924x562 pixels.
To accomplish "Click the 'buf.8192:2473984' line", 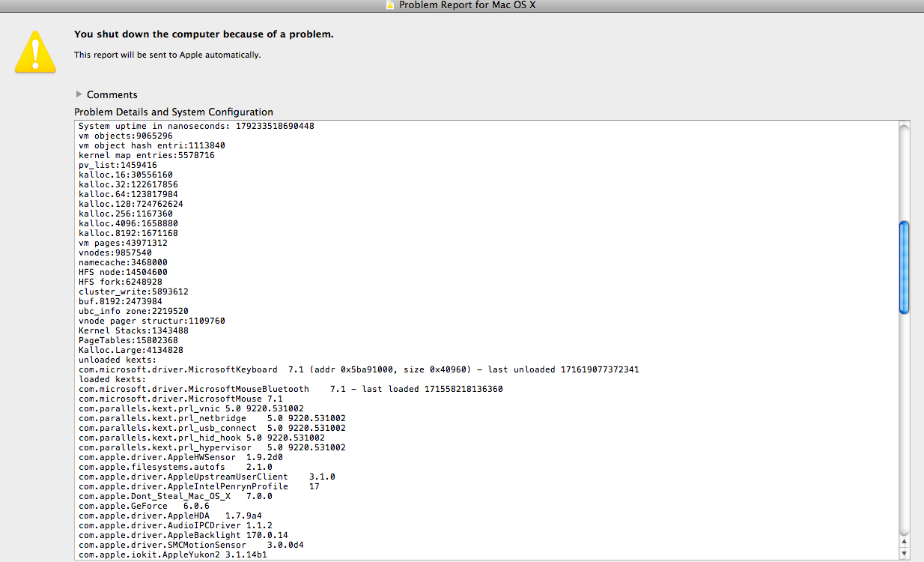I will (x=121, y=301).
